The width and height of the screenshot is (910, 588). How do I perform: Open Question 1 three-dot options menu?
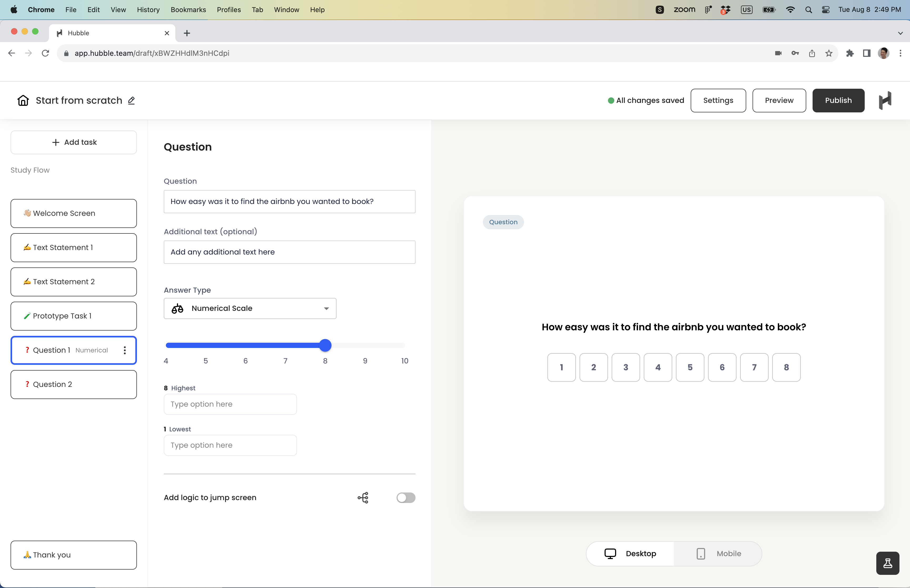click(125, 350)
